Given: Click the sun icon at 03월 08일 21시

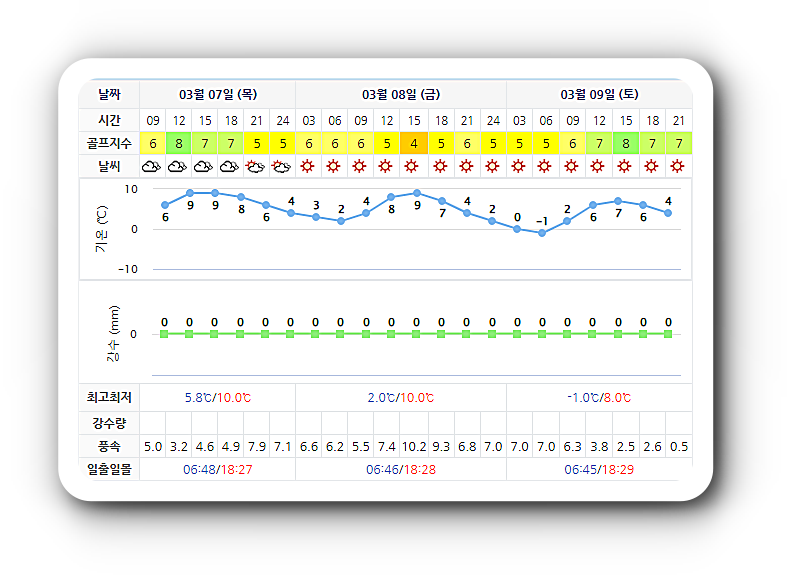Looking at the screenshot, I should (x=467, y=166).
